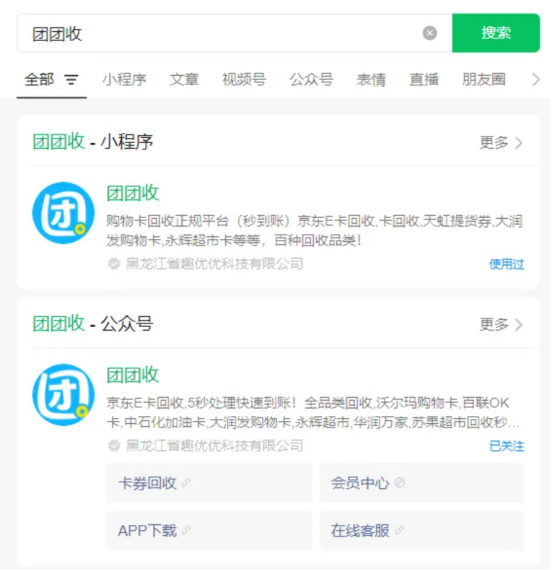Select the 朋友圈 tab
Screen dimensions: 554x570
(484, 79)
